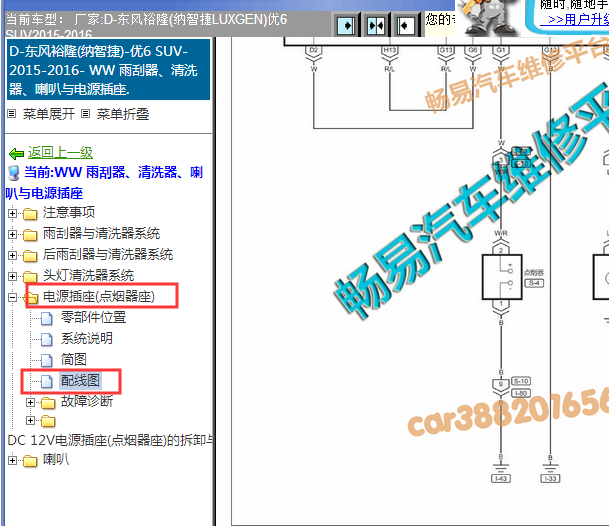This screenshot has width=609, height=526.
Task: Click the 故障诊断 folder icon
Action: tap(48, 402)
